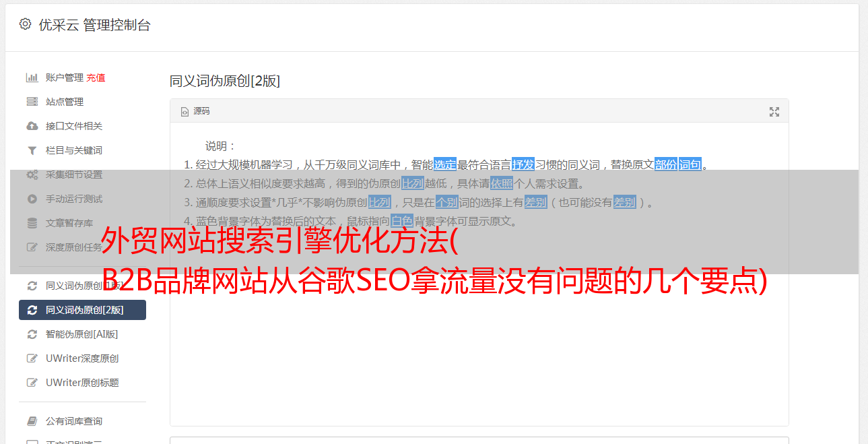Click the gear icon beside 优采云 管理控制台
This screenshot has width=868, height=444.
tap(25, 24)
